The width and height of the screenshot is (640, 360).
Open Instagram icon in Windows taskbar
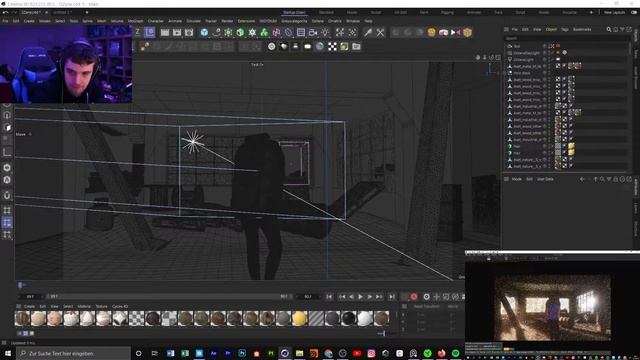371,353
